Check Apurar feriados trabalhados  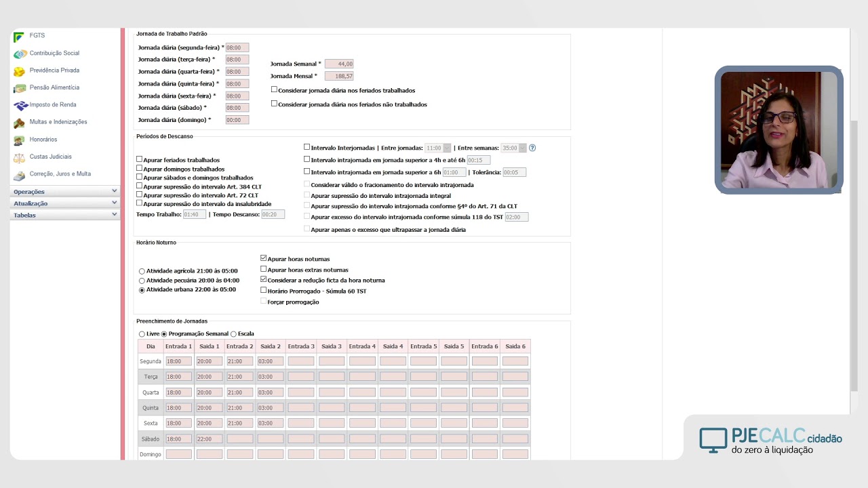pyautogui.click(x=139, y=159)
